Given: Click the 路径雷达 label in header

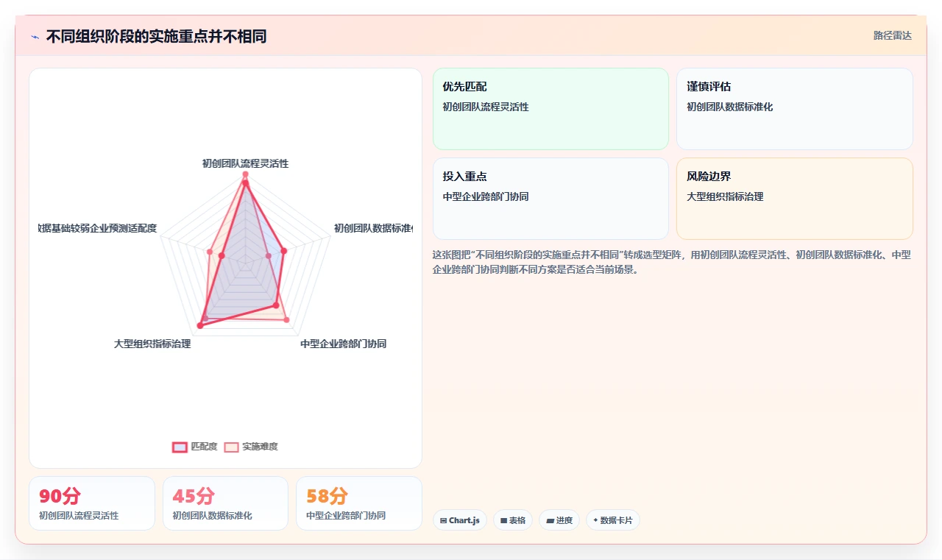Looking at the screenshot, I should click(893, 35).
